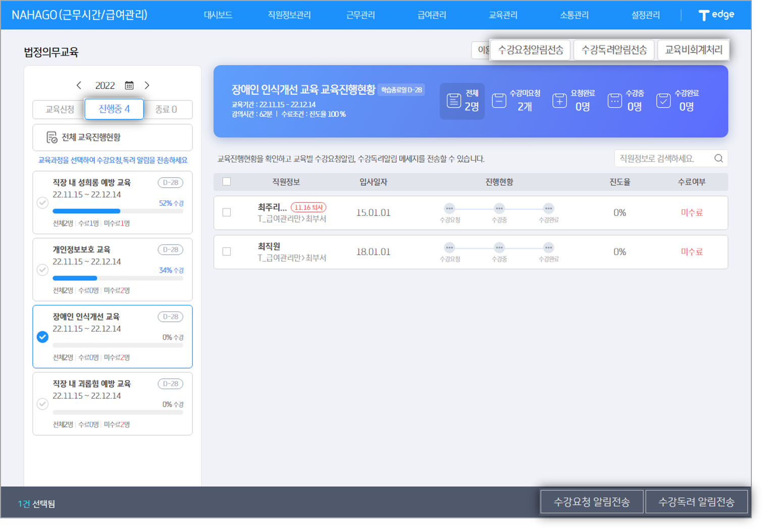Go to next year arrow
Viewport: 766px width, 532px height.
(x=147, y=85)
